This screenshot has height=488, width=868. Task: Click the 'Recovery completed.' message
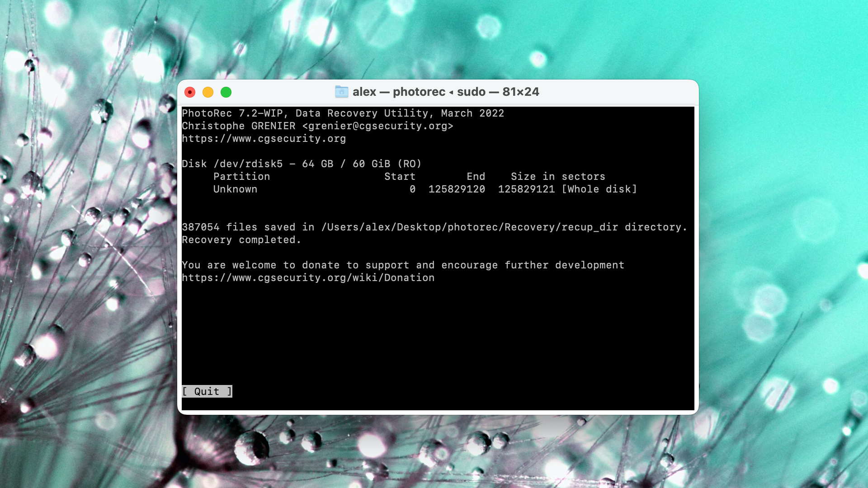click(x=241, y=240)
